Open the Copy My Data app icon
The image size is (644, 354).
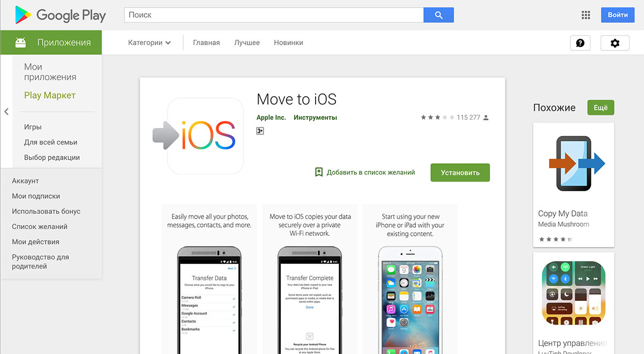(574, 163)
